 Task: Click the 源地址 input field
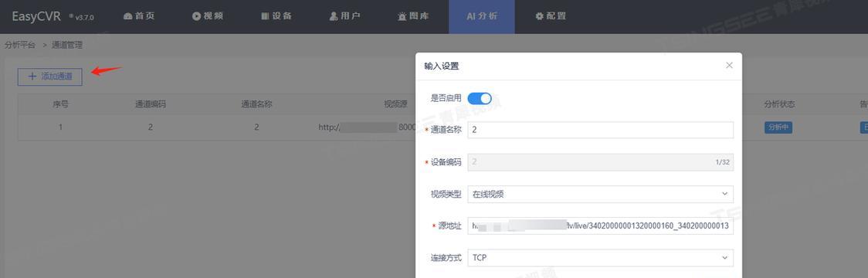[601, 226]
